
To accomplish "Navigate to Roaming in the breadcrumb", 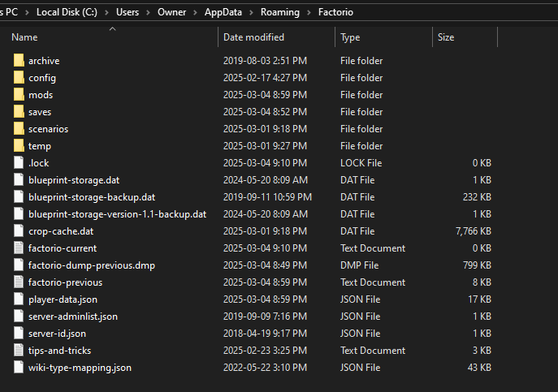I will [x=280, y=12].
